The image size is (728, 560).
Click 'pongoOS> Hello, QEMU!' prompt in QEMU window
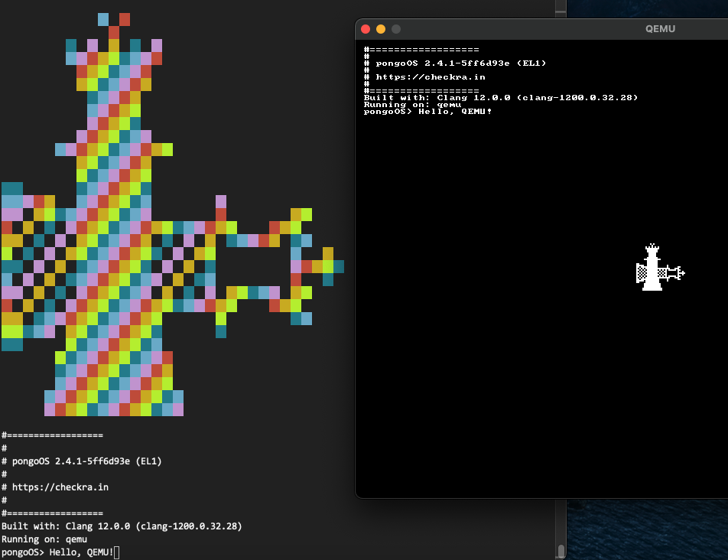point(427,112)
